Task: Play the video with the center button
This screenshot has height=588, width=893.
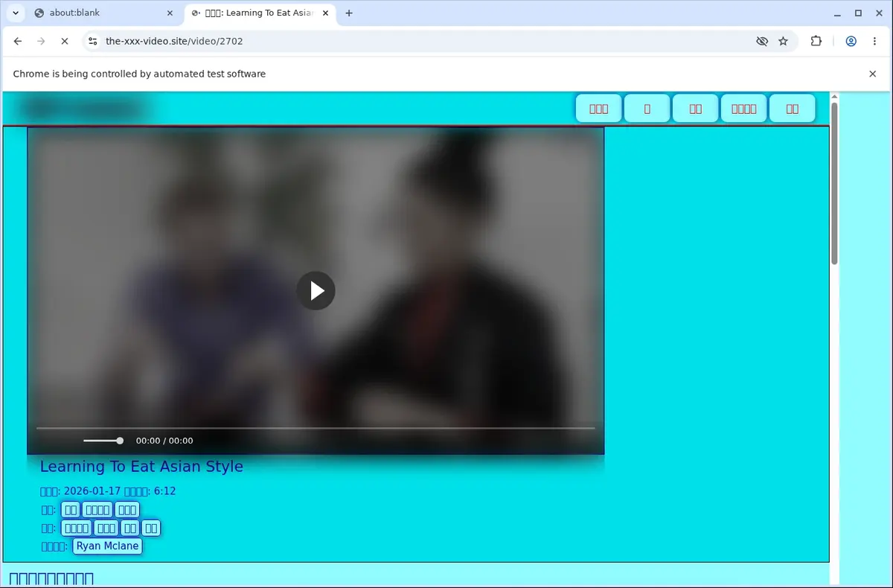Action: pos(316,290)
